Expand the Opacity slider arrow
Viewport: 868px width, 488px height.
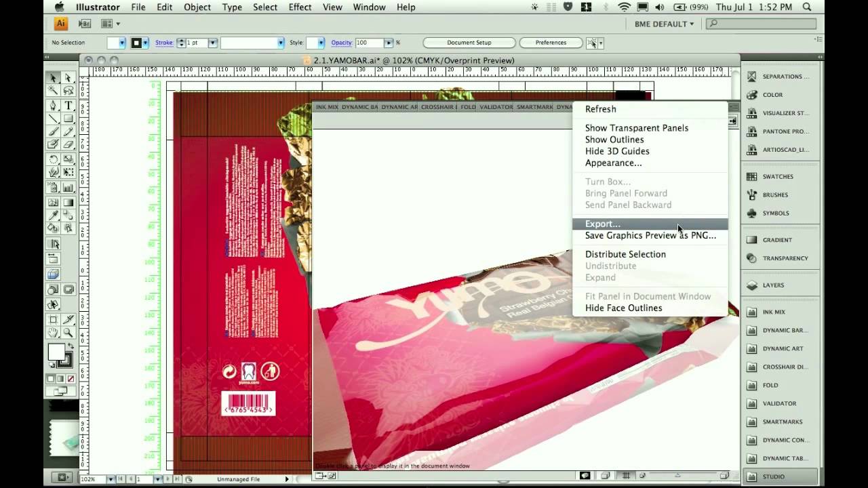[389, 43]
